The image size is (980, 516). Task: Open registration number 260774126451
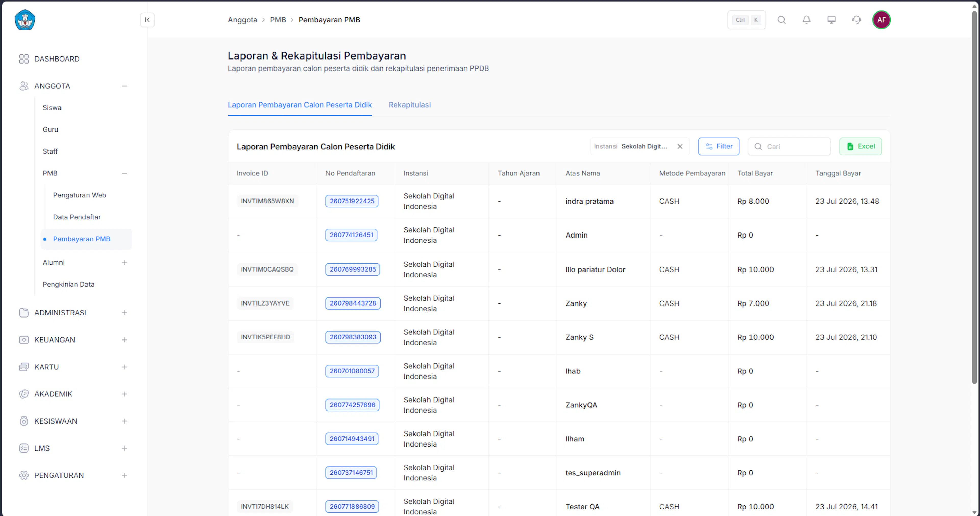click(351, 235)
